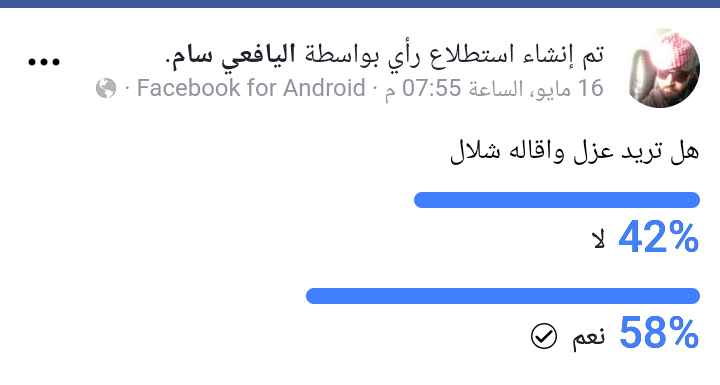View voters behind the 58% result
Image resolution: width=720 pixels, height=385 pixels.
pos(659,332)
